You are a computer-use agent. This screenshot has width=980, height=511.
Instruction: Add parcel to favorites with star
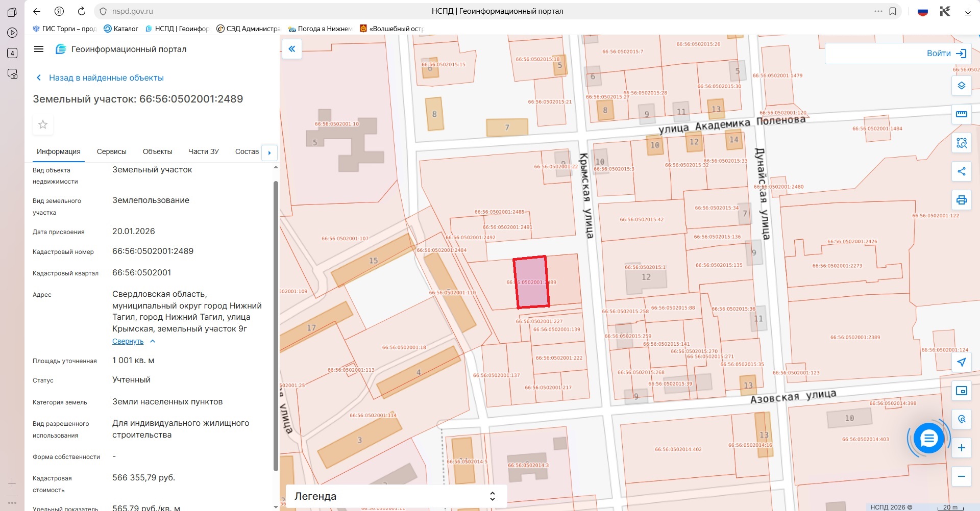[x=43, y=124]
